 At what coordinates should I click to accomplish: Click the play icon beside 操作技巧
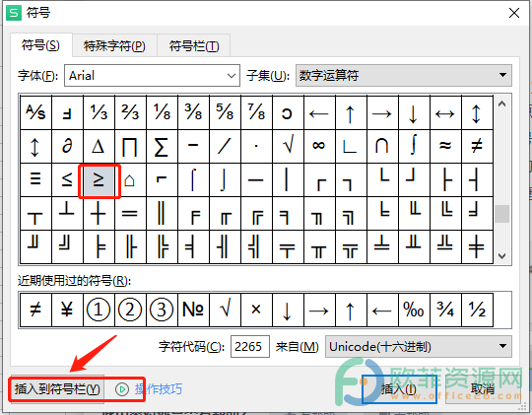[122, 389]
